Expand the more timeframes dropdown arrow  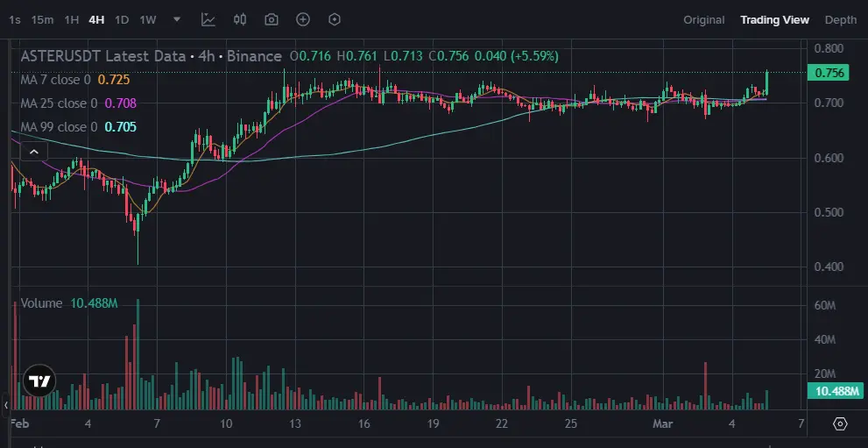click(177, 19)
